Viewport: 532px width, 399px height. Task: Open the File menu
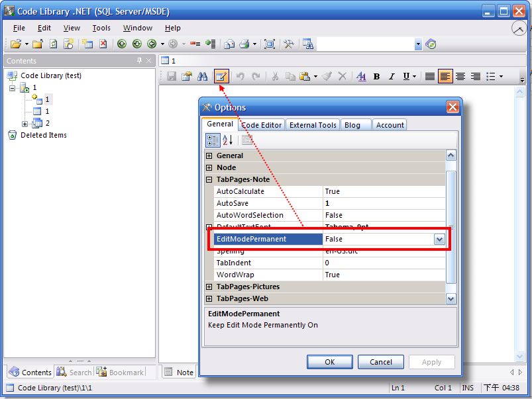click(x=19, y=28)
